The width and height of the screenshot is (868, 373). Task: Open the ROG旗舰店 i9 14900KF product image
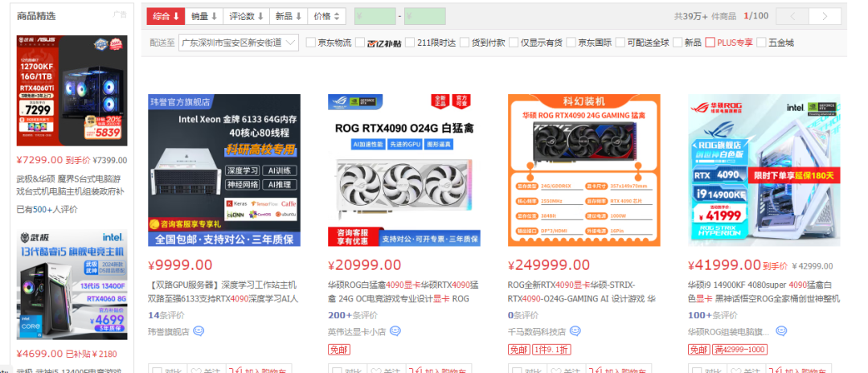point(764,170)
